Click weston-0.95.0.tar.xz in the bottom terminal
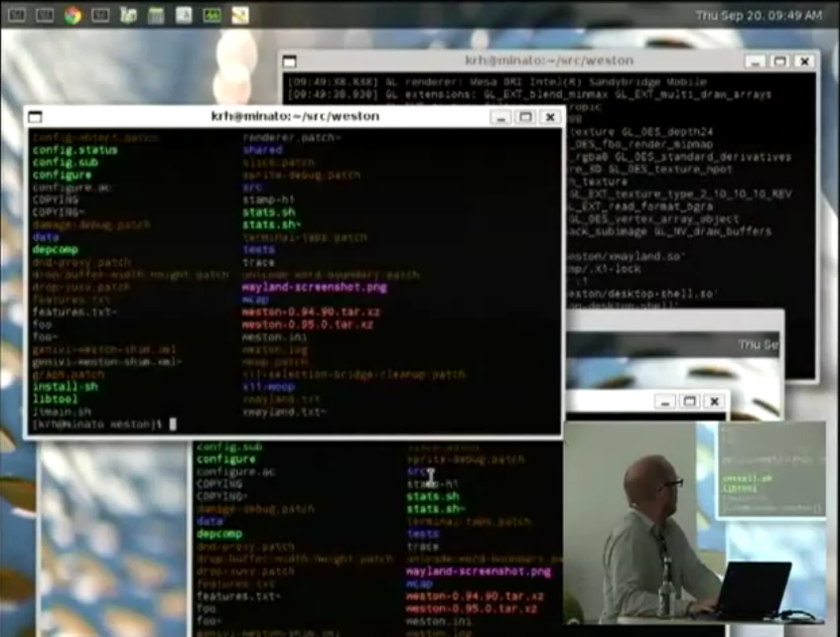The image size is (840, 637). [472, 608]
